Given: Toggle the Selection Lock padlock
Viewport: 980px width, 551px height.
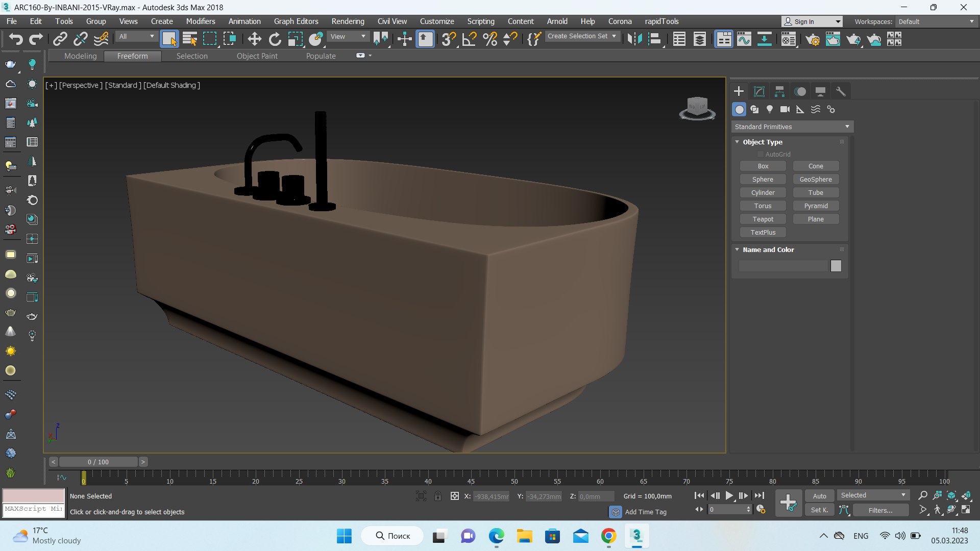Looking at the screenshot, I should pyautogui.click(x=437, y=496).
